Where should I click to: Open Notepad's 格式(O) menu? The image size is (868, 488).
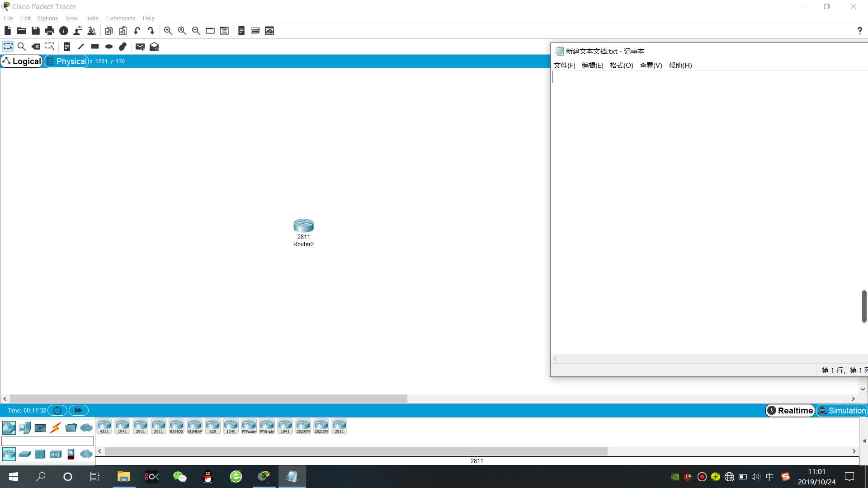pos(621,65)
